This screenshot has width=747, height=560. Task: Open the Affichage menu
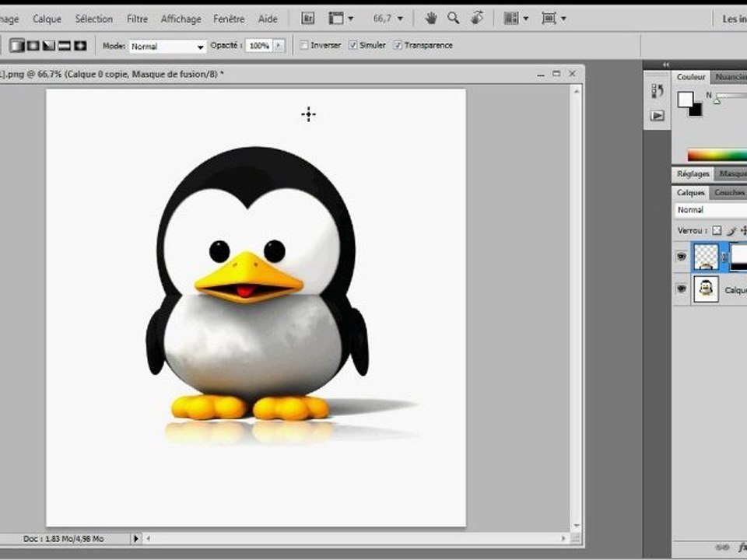pyautogui.click(x=181, y=19)
